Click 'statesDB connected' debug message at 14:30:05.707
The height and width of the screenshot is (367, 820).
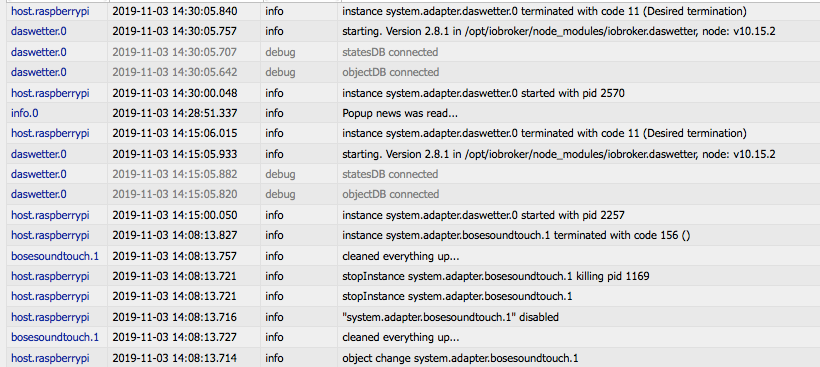point(390,52)
